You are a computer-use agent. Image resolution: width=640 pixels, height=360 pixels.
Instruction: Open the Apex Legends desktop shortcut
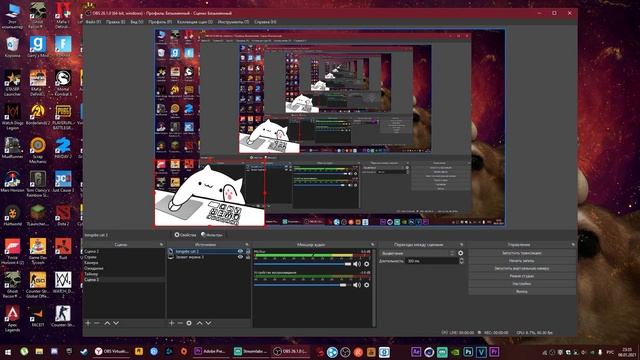point(12,319)
